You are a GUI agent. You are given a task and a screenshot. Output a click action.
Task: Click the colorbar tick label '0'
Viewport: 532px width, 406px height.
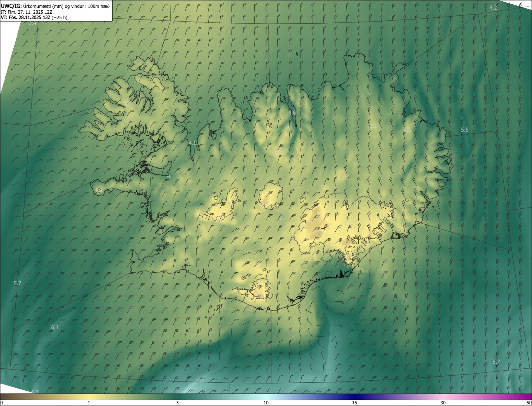pyautogui.click(x=2, y=403)
